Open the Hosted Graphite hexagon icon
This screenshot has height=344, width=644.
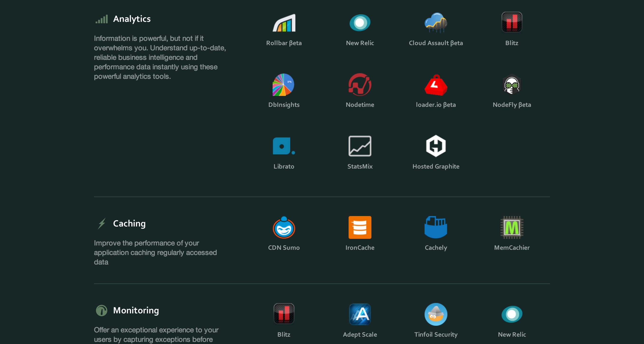(x=436, y=146)
